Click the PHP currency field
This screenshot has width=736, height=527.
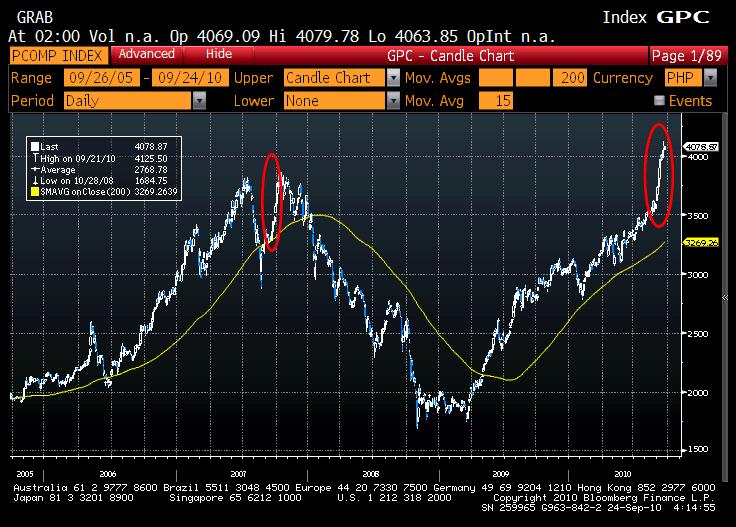point(683,78)
